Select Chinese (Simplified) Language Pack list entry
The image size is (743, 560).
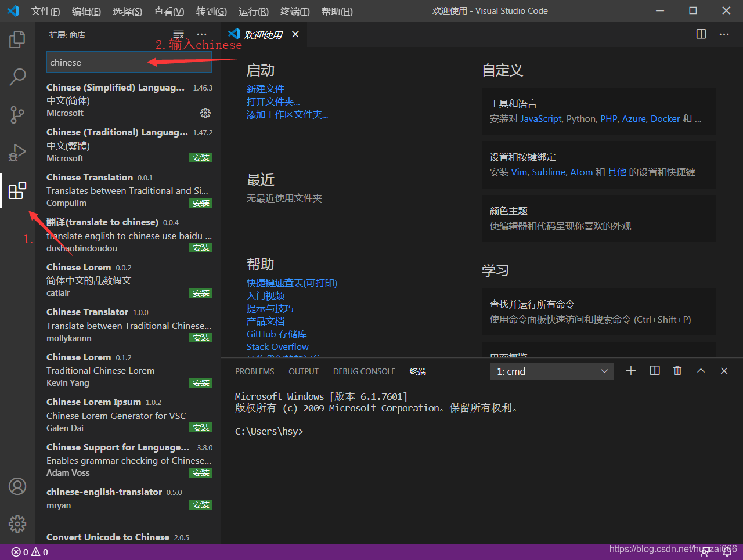click(x=129, y=100)
